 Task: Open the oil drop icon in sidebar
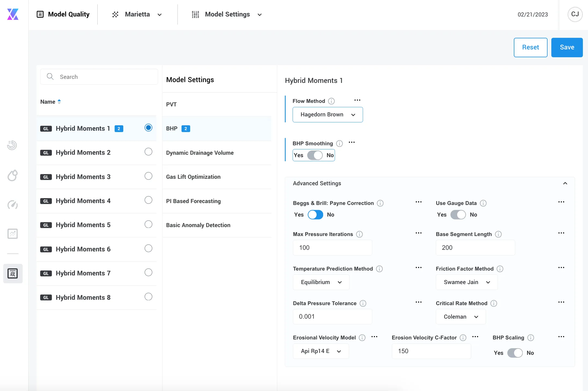(12, 176)
